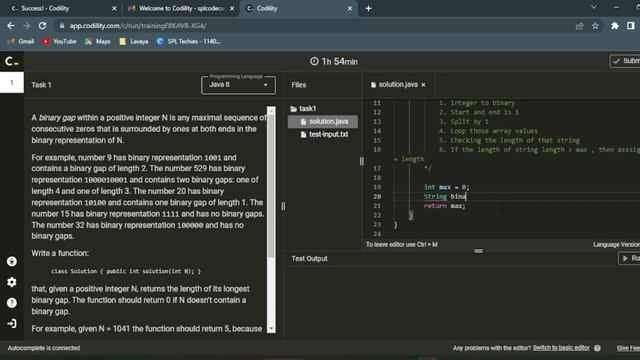Viewport: 640px width, 360px height.
Task: Toggle the browser side panel icon
Action: click(631, 26)
